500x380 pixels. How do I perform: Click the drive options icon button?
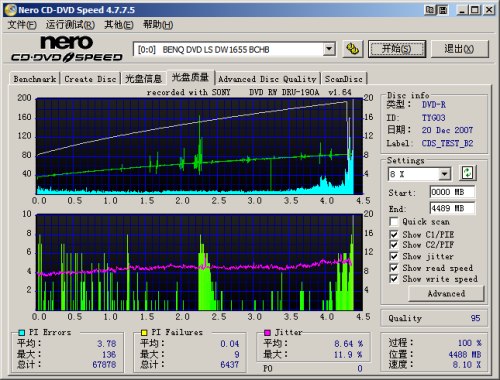coord(352,49)
